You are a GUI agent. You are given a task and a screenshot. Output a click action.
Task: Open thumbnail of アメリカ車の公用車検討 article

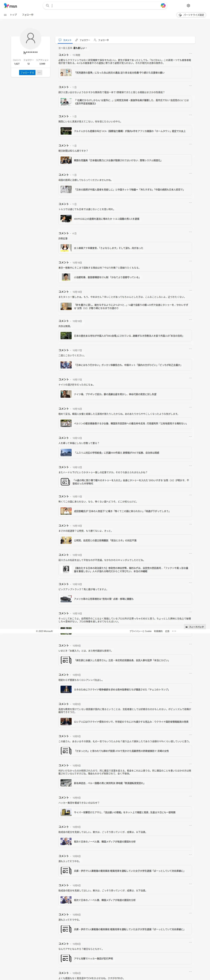[66, 599]
